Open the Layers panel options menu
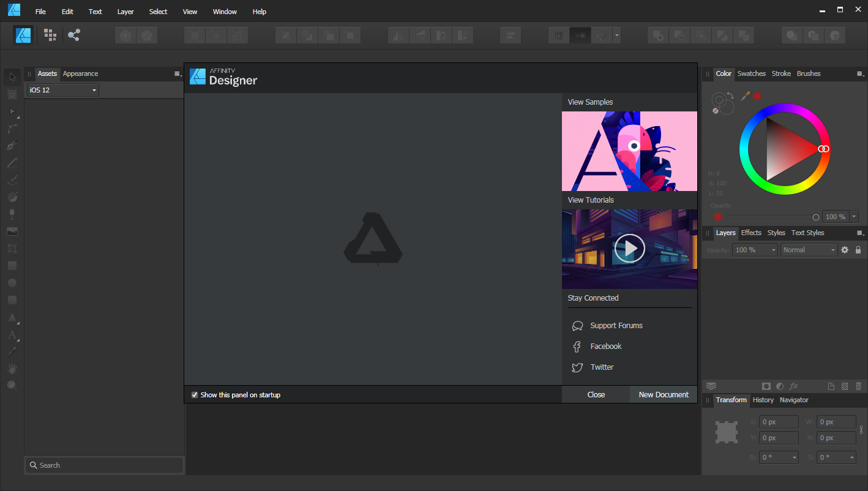 (860, 233)
